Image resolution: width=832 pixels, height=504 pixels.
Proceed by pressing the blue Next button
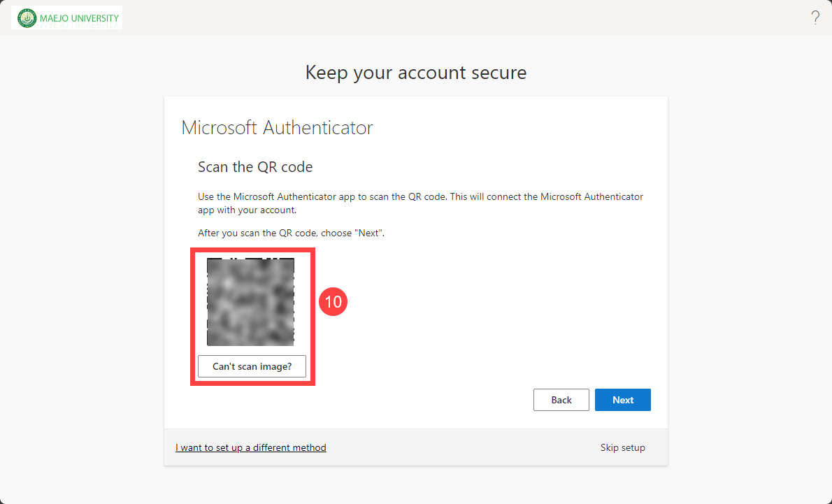pos(622,400)
